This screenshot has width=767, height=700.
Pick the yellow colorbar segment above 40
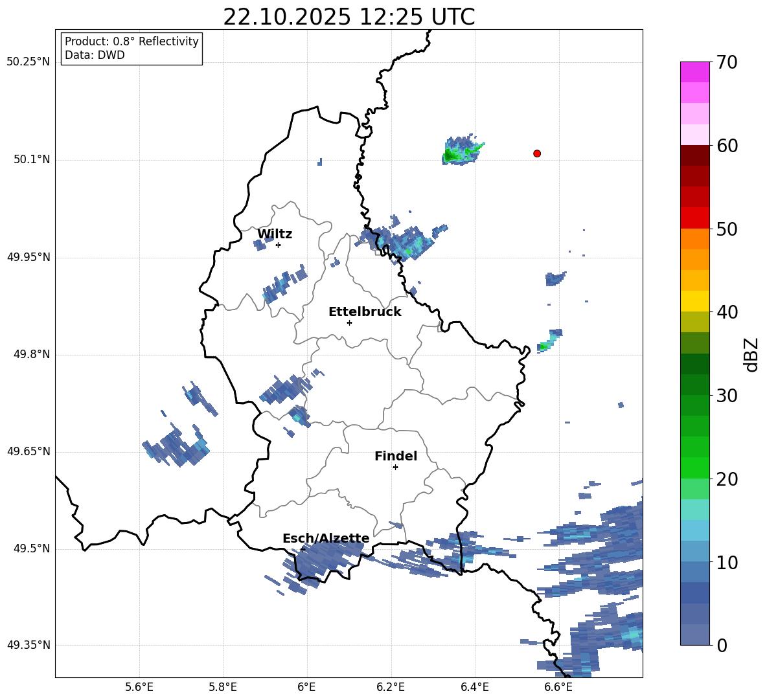coord(695,301)
